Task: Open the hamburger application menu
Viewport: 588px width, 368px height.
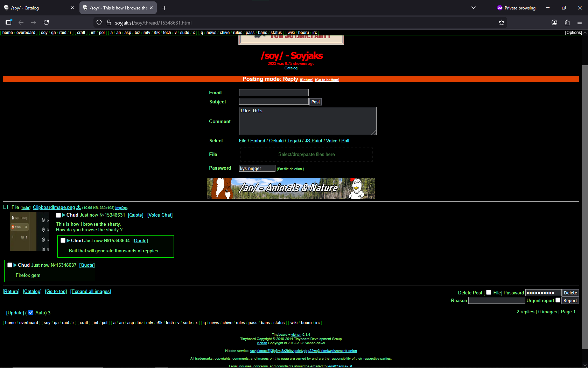Action: tap(580, 22)
